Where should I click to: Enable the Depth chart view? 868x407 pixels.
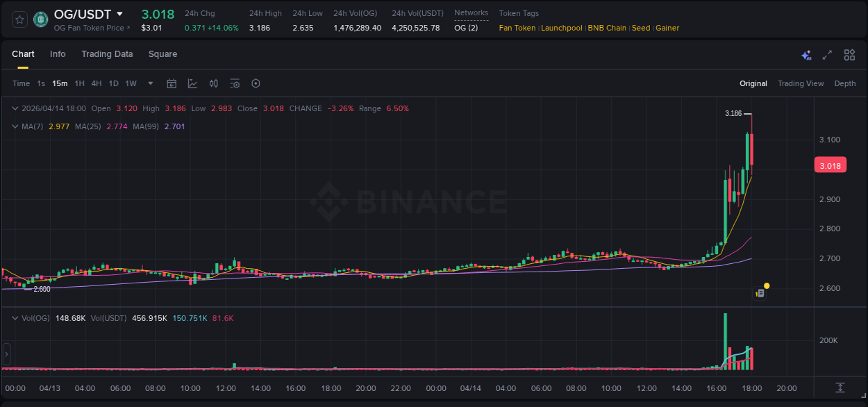point(845,83)
